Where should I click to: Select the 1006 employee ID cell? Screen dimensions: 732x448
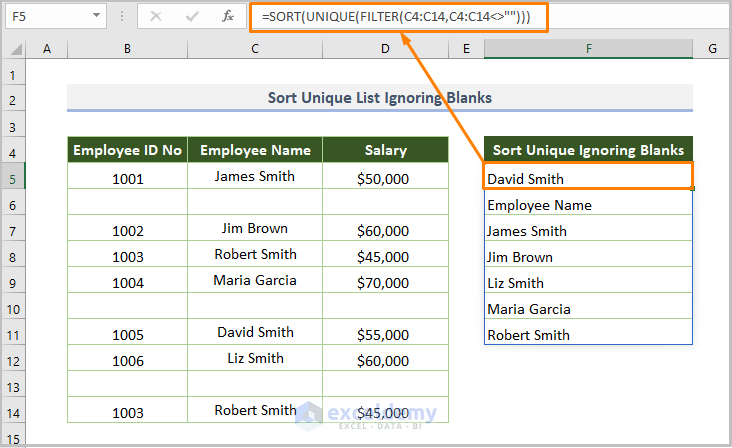click(x=128, y=360)
